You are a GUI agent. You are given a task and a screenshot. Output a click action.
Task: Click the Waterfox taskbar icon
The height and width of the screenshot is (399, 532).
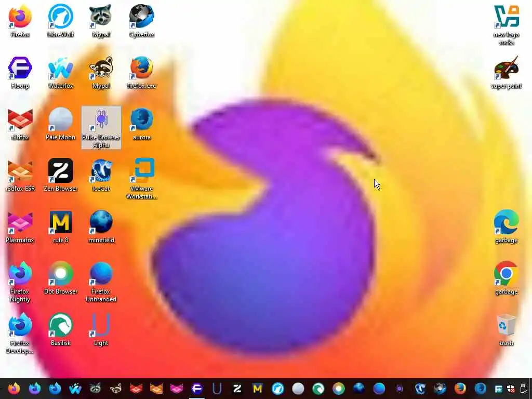tap(75, 389)
